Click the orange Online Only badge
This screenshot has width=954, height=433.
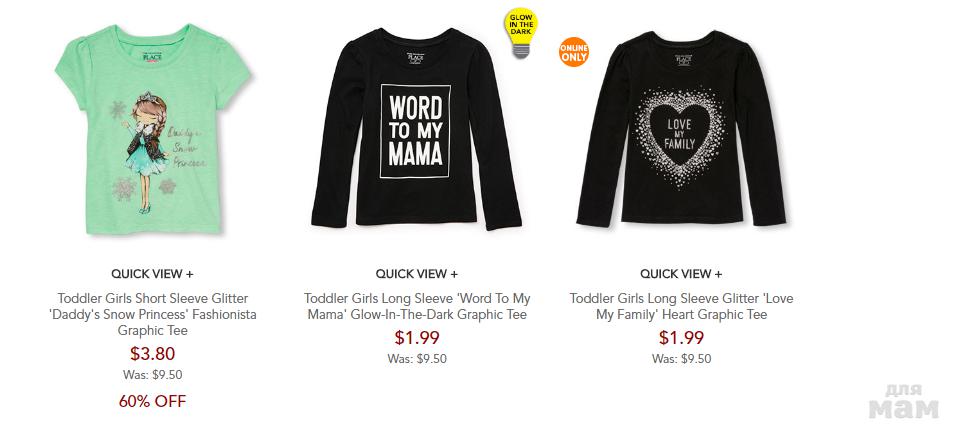point(574,50)
